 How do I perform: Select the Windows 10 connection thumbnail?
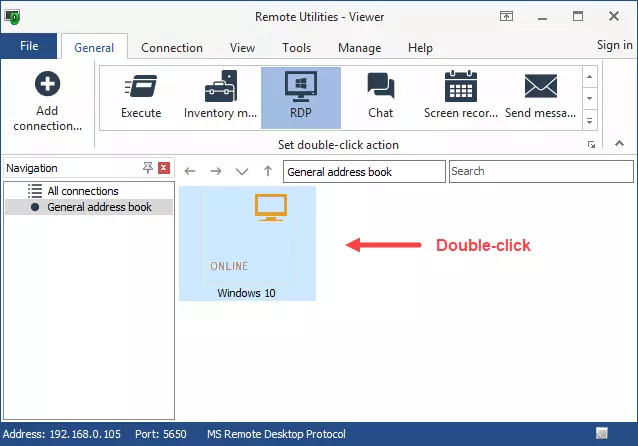(x=247, y=243)
